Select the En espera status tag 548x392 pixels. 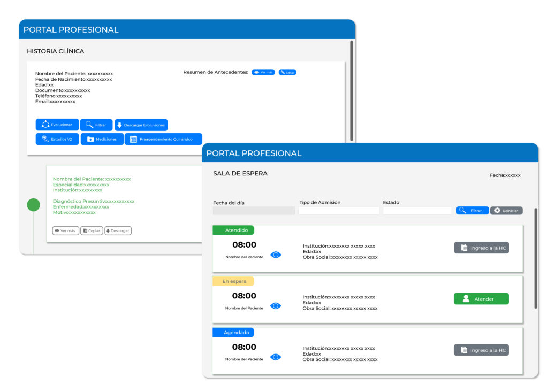[233, 281]
